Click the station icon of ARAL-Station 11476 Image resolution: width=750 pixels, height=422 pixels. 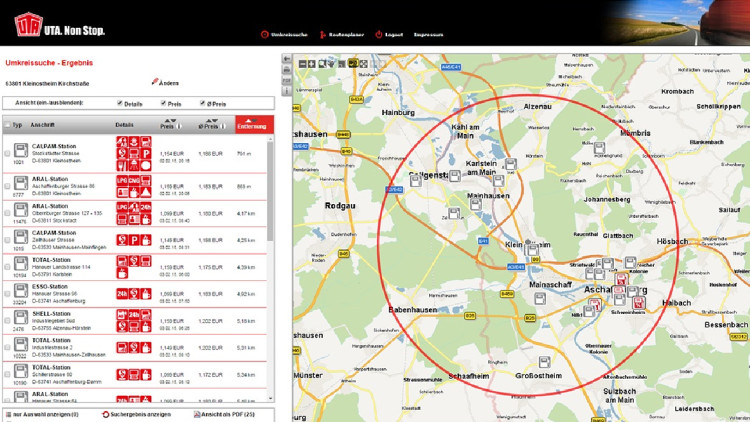pyautogui.click(x=20, y=210)
